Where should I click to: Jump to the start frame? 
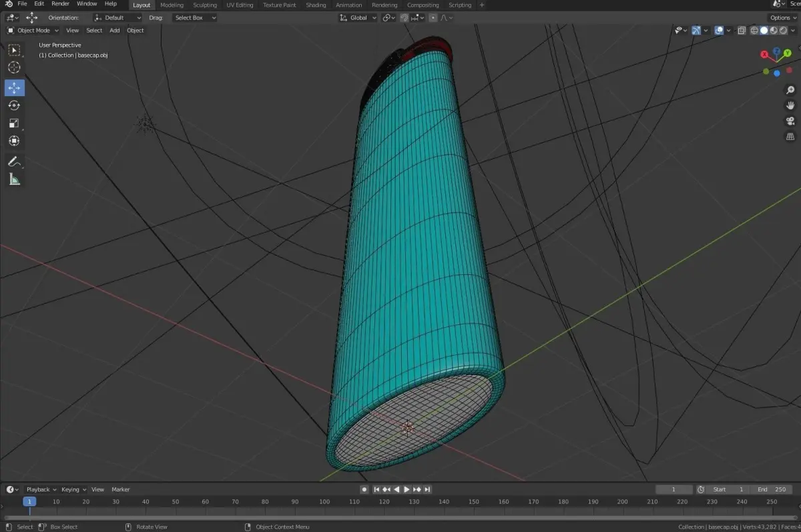click(x=376, y=489)
